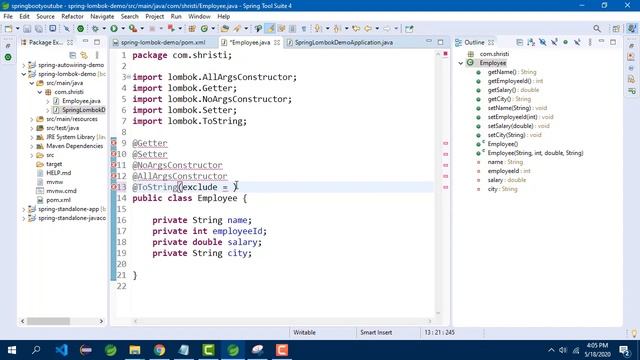Open the New file dropdown arrow
The width and height of the screenshot is (640, 360).
(x=17, y=29)
